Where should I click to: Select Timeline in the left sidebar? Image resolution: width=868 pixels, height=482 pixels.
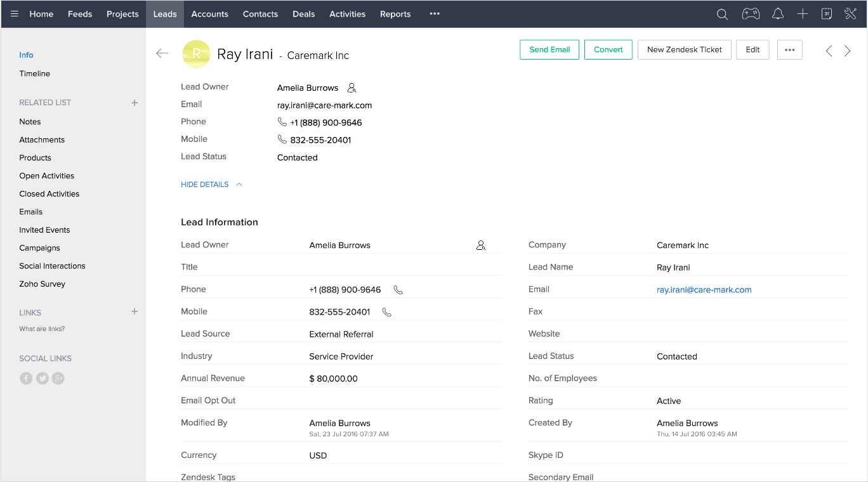(x=34, y=73)
